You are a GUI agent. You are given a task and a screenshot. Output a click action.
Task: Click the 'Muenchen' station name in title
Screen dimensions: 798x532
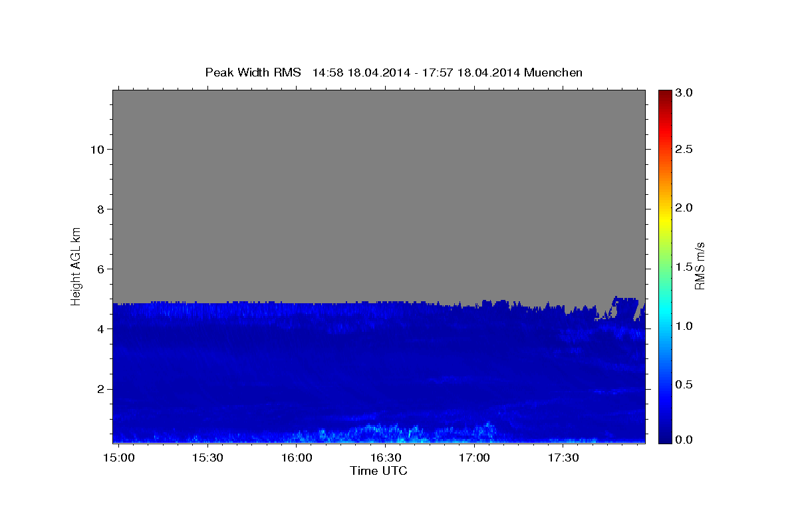[x=553, y=72]
